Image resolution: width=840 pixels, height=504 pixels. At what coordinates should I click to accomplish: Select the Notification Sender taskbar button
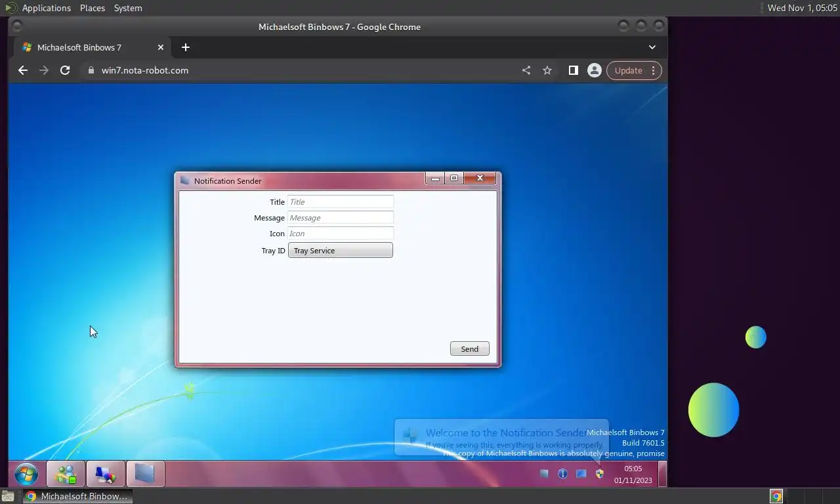tap(145, 474)
